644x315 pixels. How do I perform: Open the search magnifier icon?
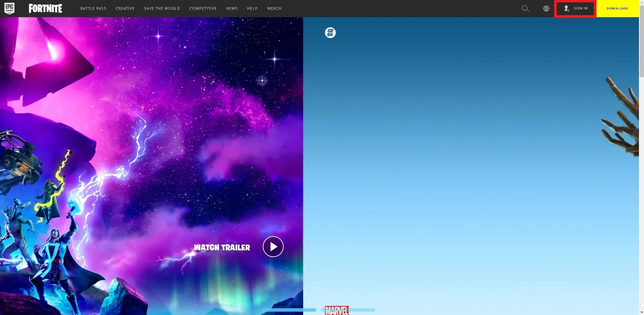pos(525,8)
